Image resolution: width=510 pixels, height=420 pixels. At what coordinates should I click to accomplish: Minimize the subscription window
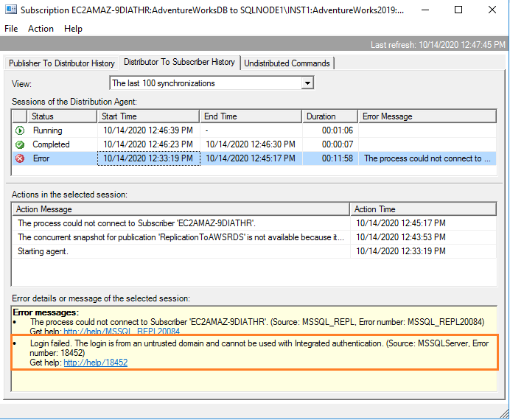[x=425, y=10]
